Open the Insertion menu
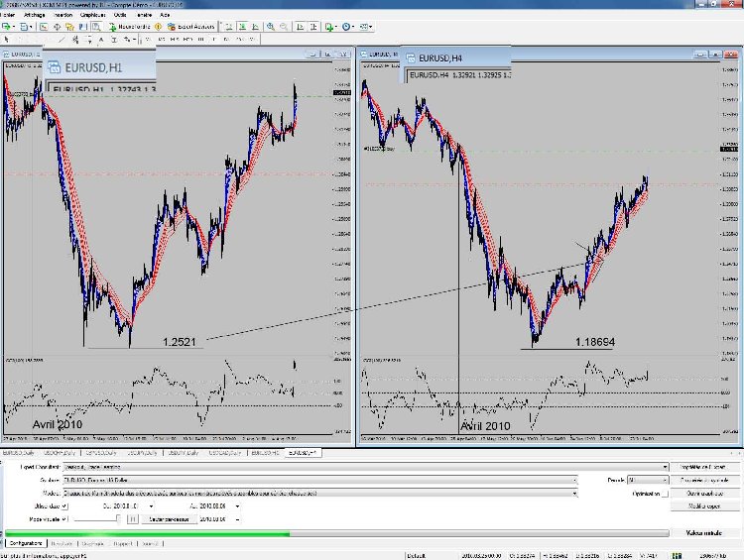Image resolution: width=744 pixels, height=560 pixels. click(62, 15)
